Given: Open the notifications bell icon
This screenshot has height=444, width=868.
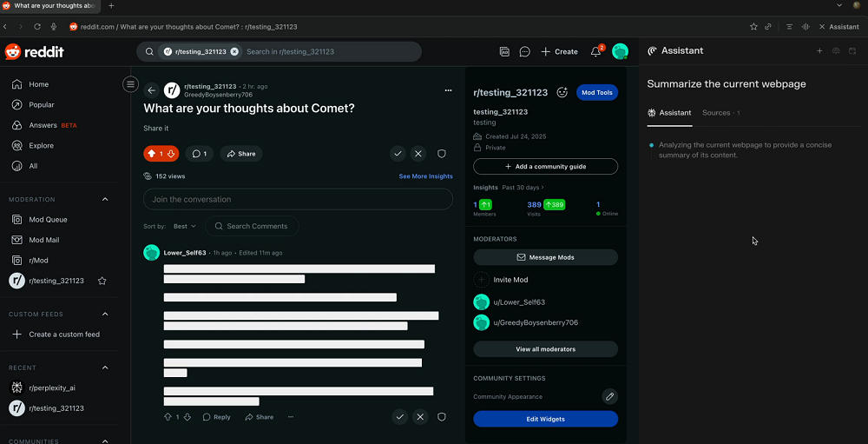Looking at the screenshot, I should click(x=595, y=52).
